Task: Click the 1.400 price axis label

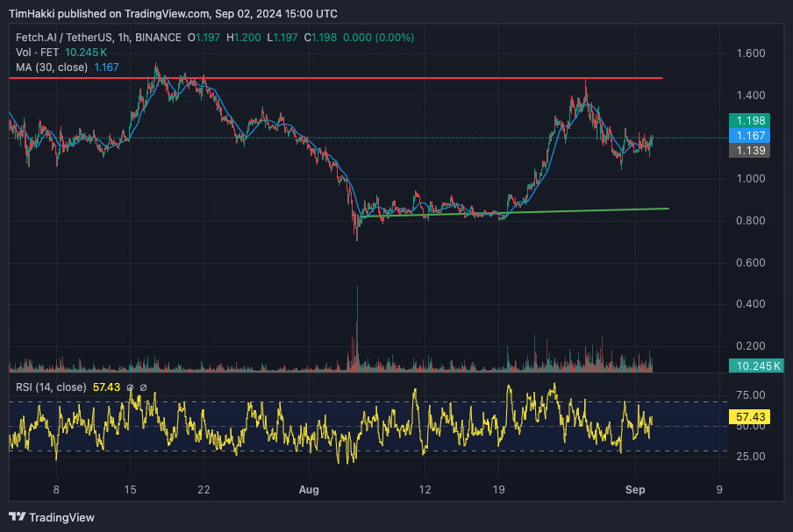Action: coord(751,96)
